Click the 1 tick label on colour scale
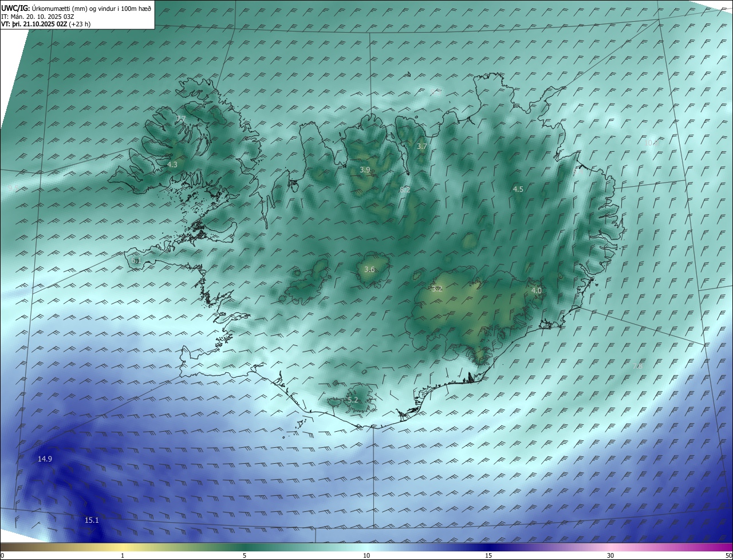733x560 pixels. [x=123, y=555]
